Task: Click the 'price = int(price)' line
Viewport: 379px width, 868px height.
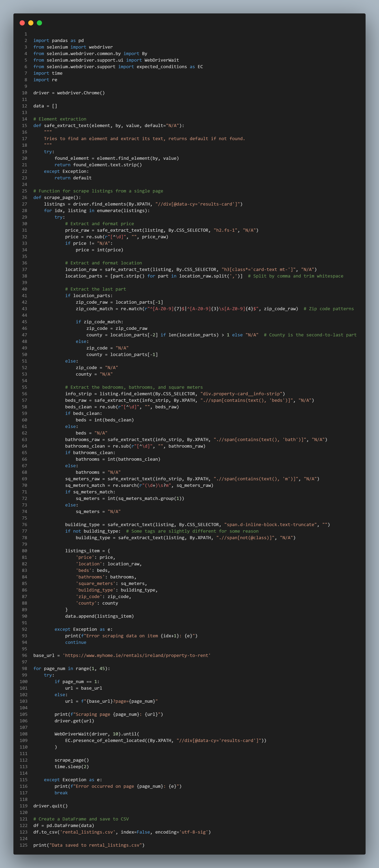Action: coord(99,250)
